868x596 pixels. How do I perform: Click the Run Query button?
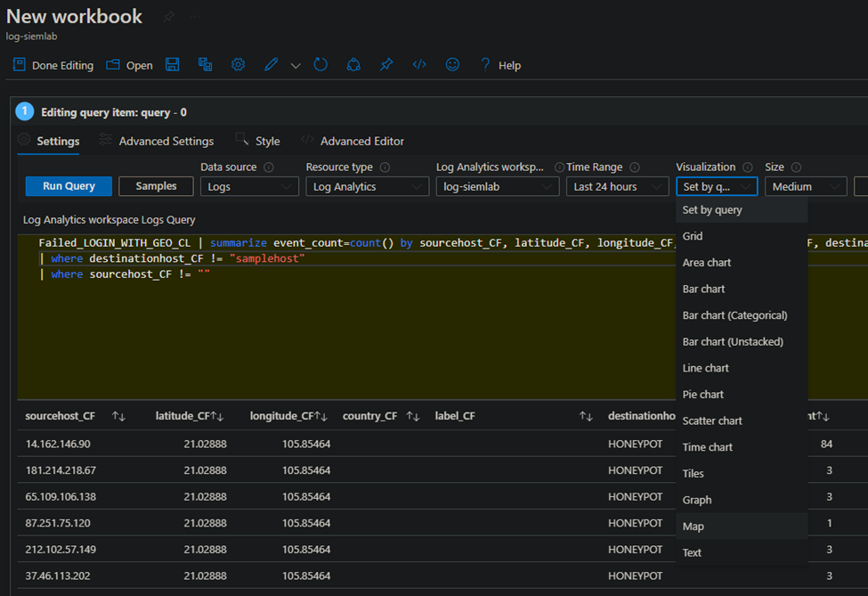(x=68, y=185)
